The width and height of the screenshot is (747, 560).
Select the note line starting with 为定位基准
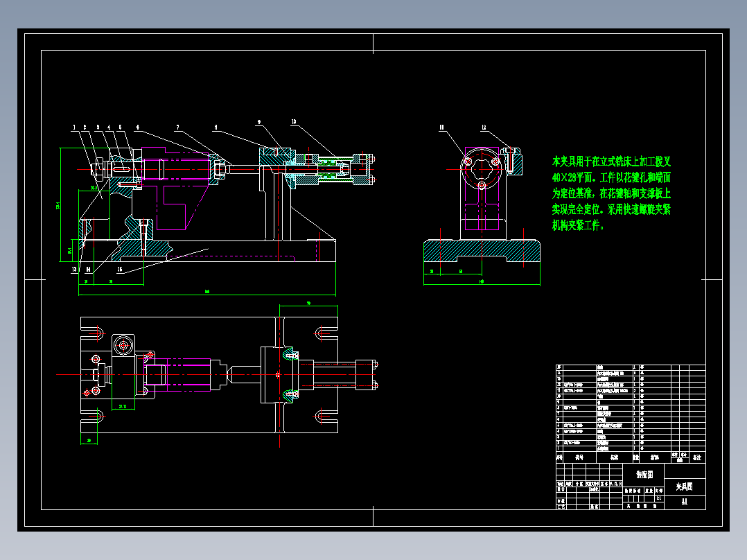[611, 193]
